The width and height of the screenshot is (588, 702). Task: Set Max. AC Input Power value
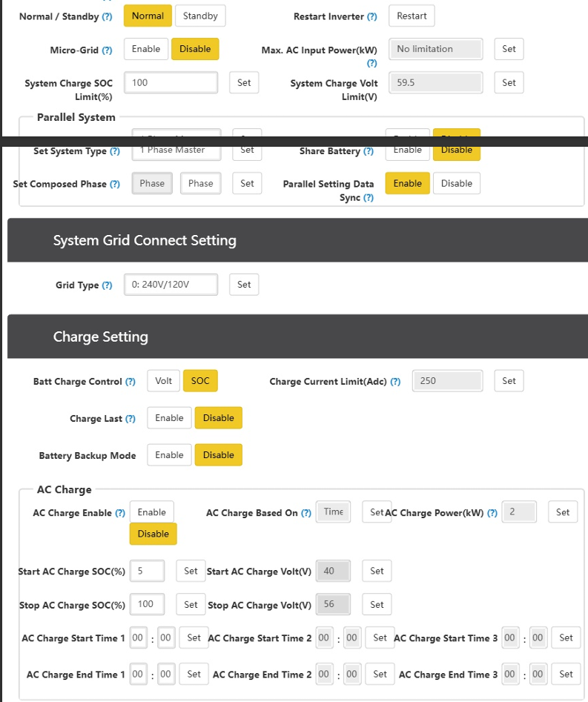point(509,49)
